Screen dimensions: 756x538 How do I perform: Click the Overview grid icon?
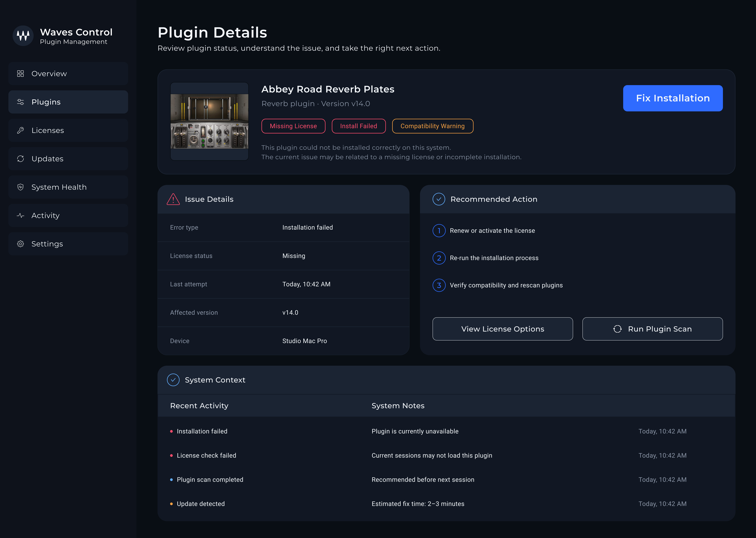(20, 74)
